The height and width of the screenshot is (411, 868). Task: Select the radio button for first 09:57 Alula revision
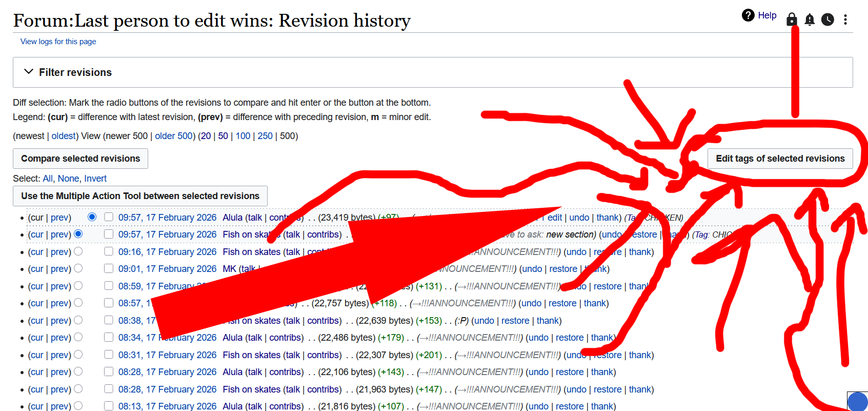coord(92,217)
